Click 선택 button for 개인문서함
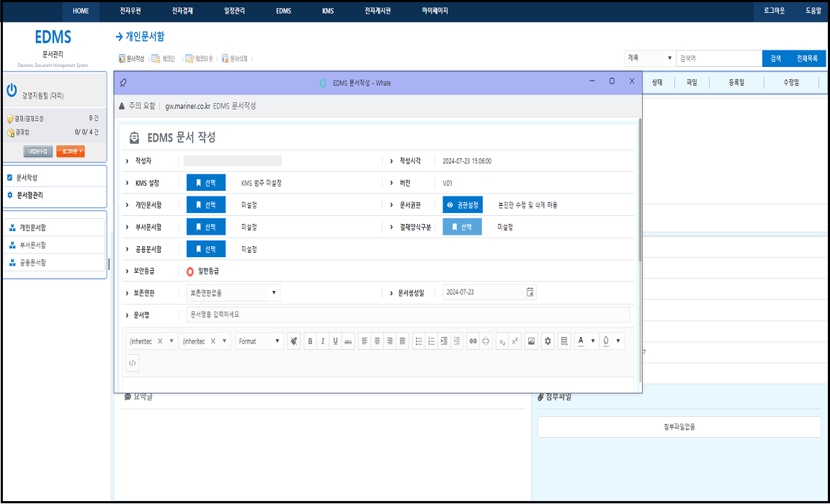 click(x=206, y=204)
